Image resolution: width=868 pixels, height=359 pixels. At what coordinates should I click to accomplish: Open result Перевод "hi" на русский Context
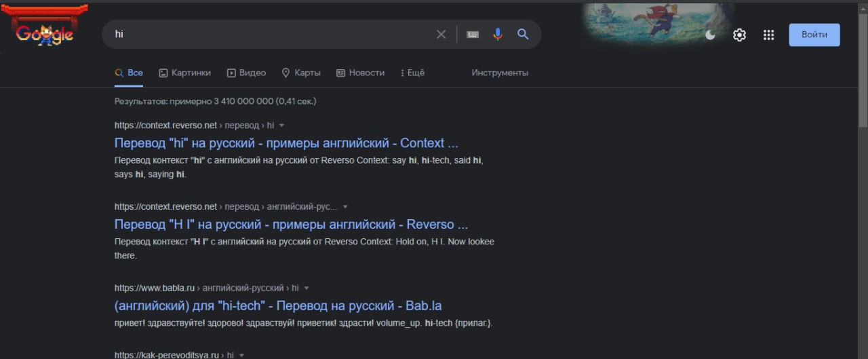coord(286,143)
